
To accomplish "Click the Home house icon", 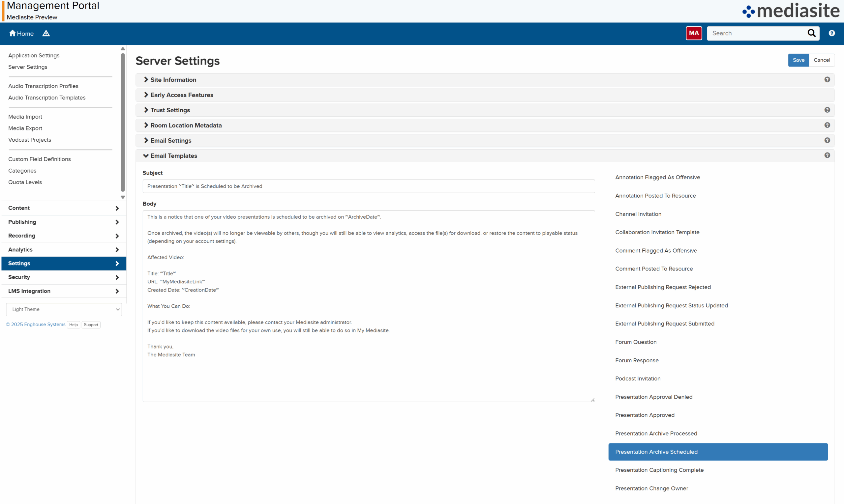I will (x=13, y=33).
